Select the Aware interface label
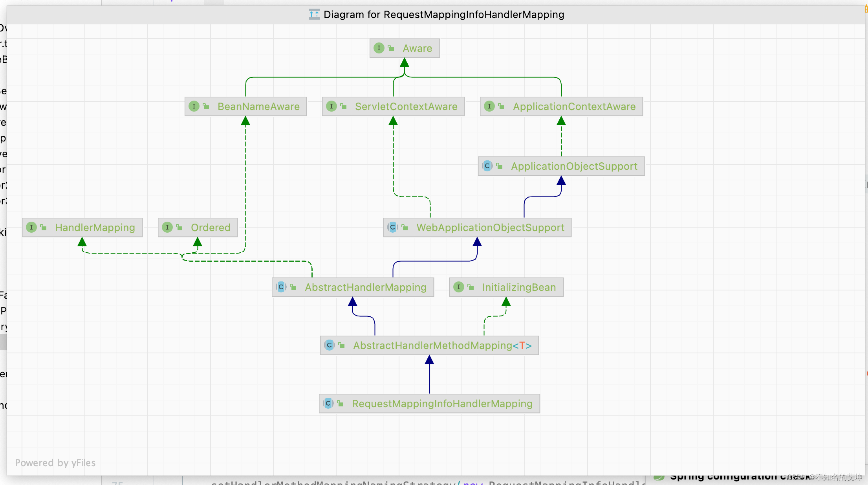 pos(418,48)
